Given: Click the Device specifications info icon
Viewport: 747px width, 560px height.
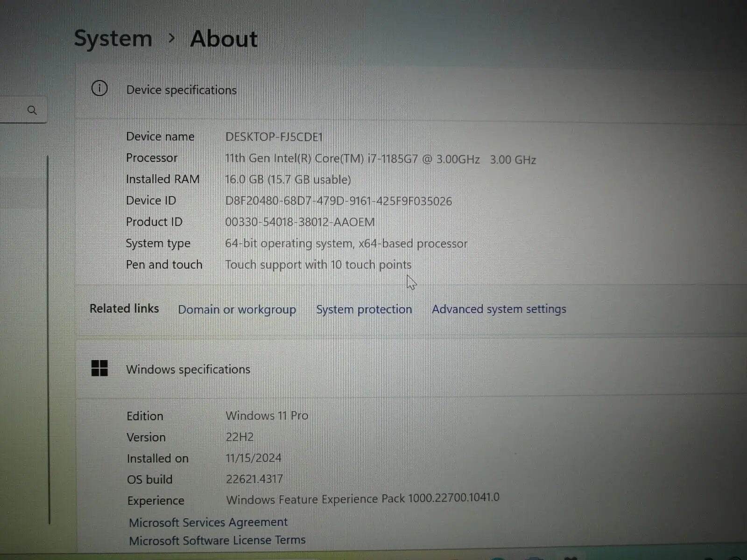Looking at the screenshot, I should pos(99,88).
